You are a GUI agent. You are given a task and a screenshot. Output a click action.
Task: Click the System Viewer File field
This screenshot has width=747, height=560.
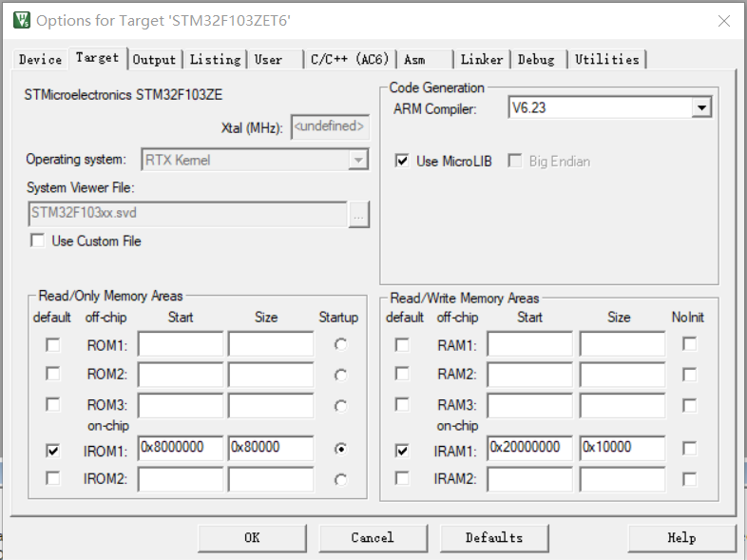coord(187,213)
